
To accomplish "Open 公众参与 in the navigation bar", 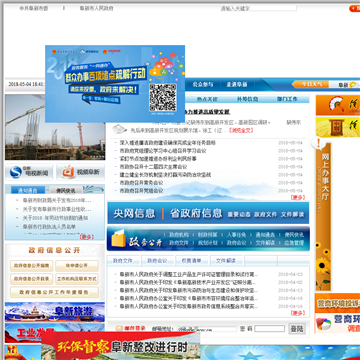I will click(x=202, y=85).
